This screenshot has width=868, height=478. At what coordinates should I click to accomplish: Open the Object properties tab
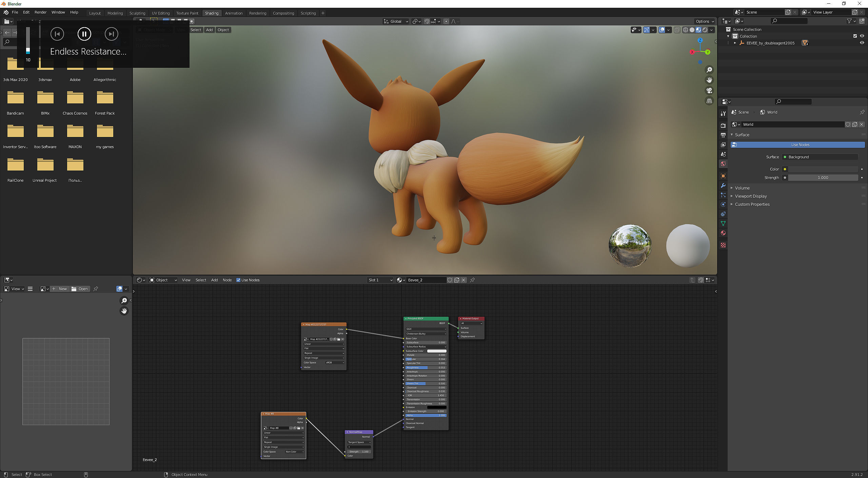point(723,176)
